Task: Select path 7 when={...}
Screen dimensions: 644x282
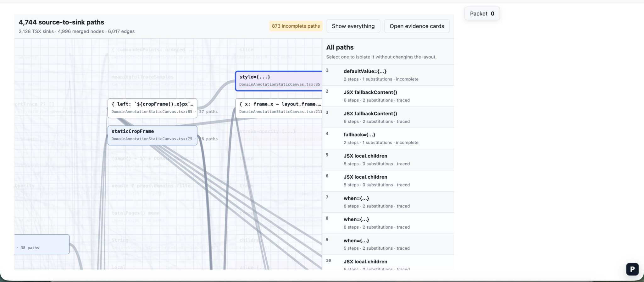Action: 388,202
